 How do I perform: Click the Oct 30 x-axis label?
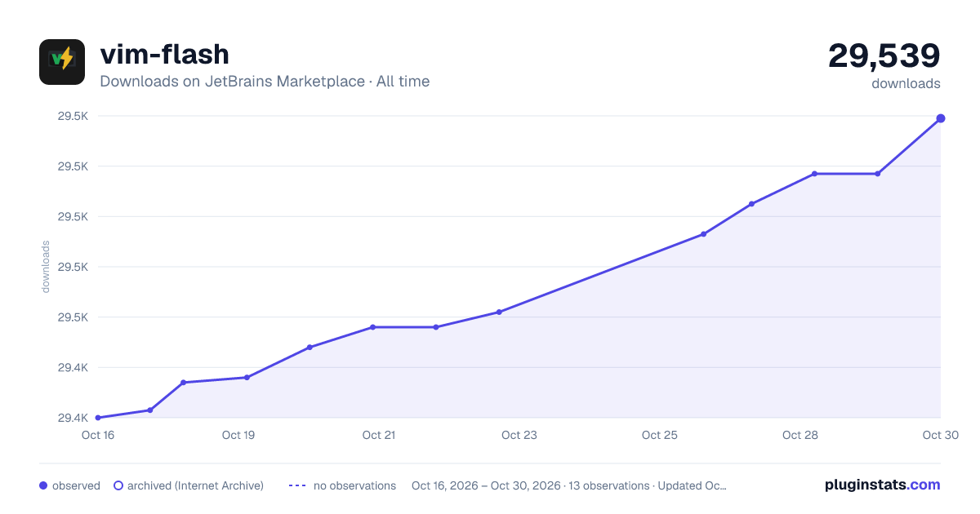(939, 435)
